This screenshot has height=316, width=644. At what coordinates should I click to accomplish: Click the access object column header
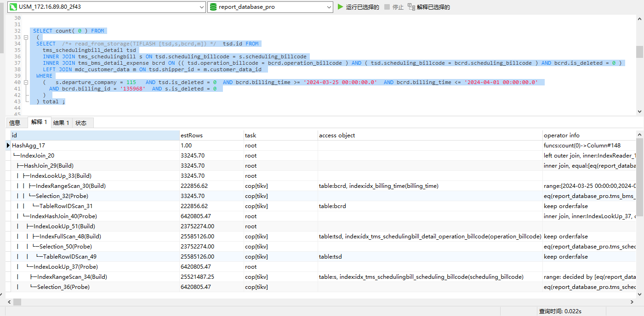(430, 135)
